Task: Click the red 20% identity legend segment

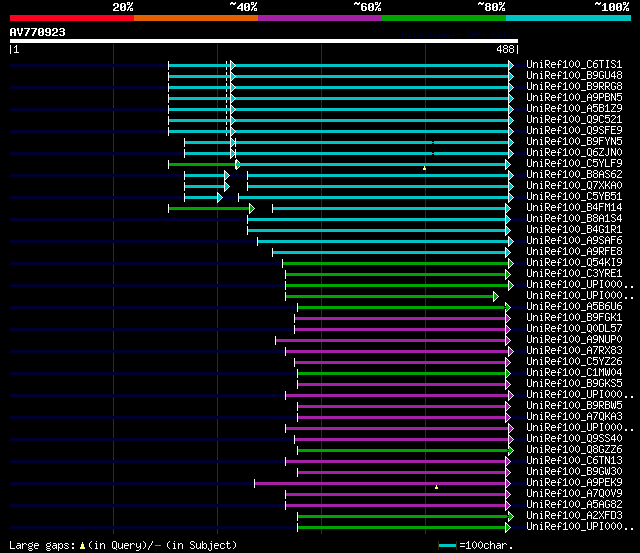Action: [72, 18]
